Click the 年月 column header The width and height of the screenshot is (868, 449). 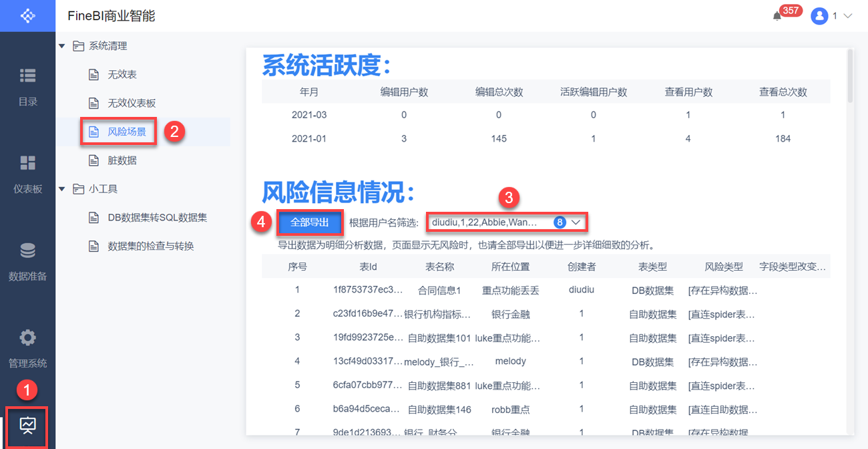tap(309, 92)
